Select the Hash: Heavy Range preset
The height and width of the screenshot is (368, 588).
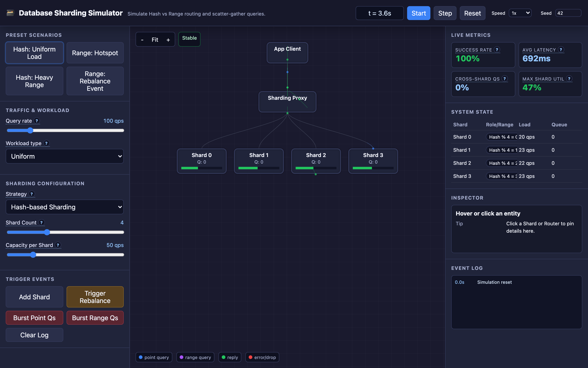pyautogui.click(x=35, y=81)
